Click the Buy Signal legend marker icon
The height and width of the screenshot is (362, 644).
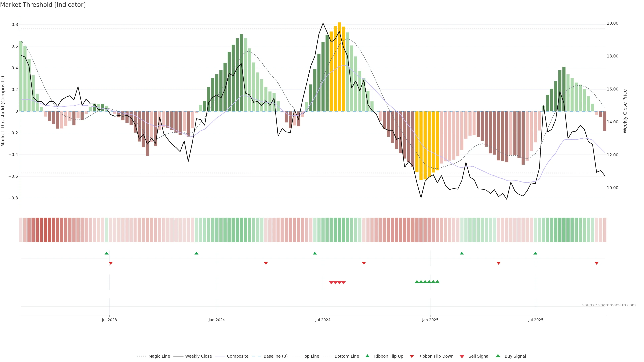(498, 356)
